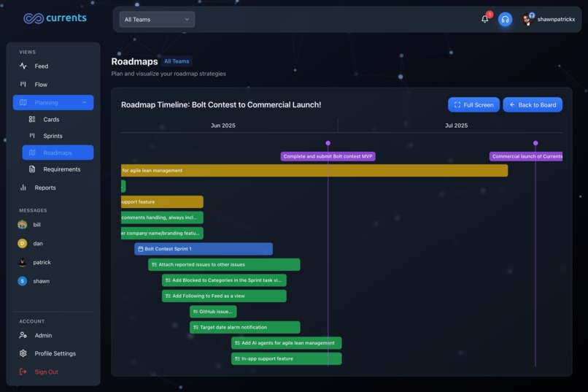
Task: Click the fullscreen icon in Full Screen button
Action: coord(457,105)
